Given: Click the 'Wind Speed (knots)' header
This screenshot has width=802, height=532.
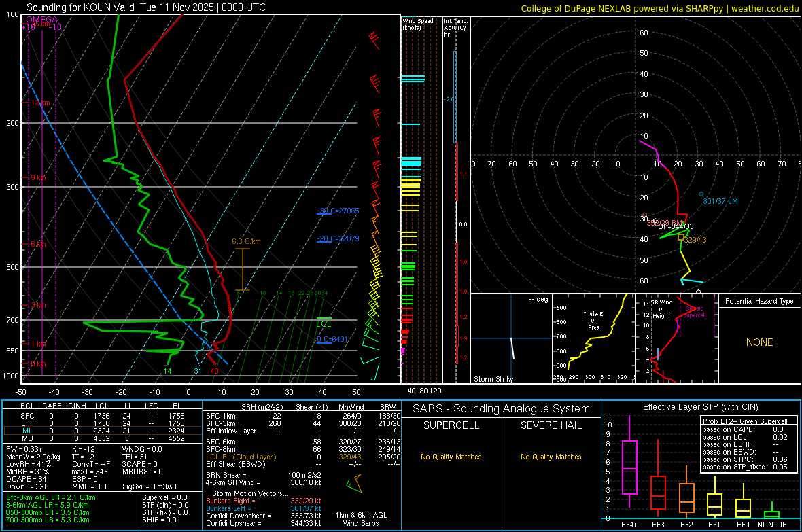Looking at the screenshot, I should point(418,24).
